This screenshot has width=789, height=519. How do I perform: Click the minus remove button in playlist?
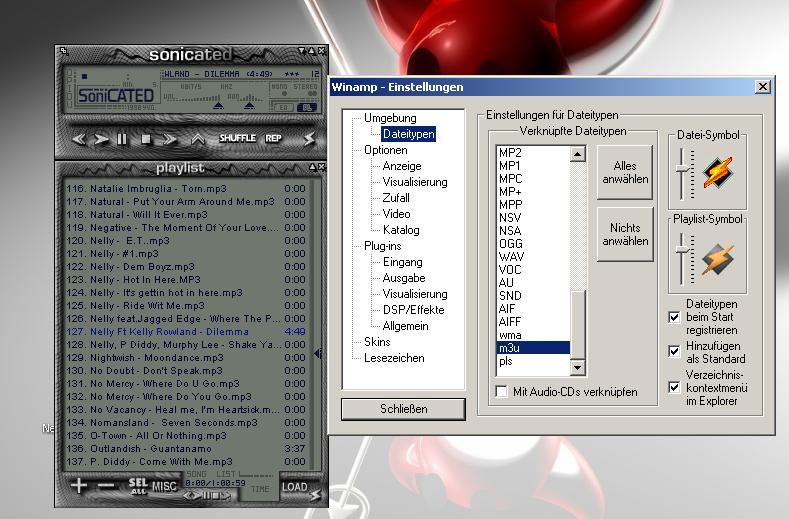(x=106, y=486)
